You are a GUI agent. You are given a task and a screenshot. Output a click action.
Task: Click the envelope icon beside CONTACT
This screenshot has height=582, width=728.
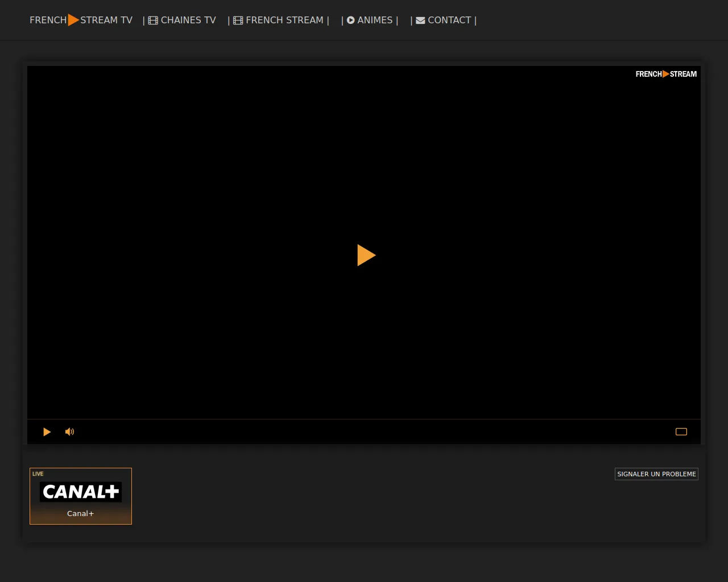[420, 20]
